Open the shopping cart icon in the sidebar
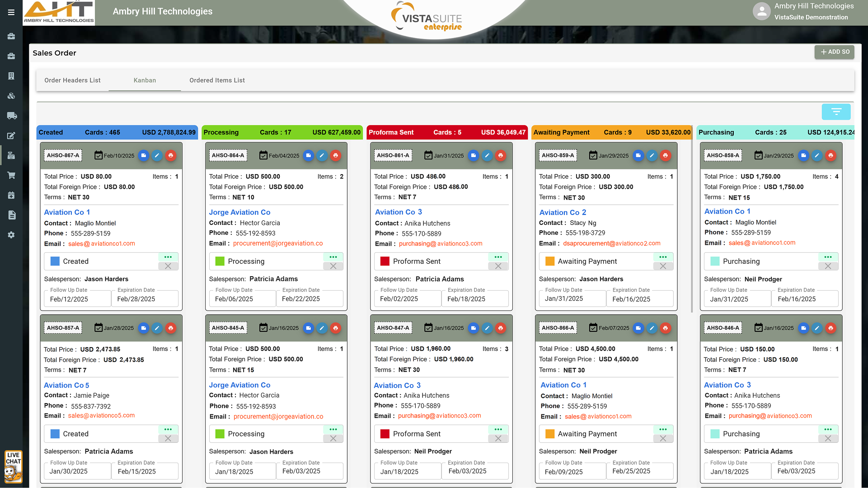 click(x=11, y=175)
